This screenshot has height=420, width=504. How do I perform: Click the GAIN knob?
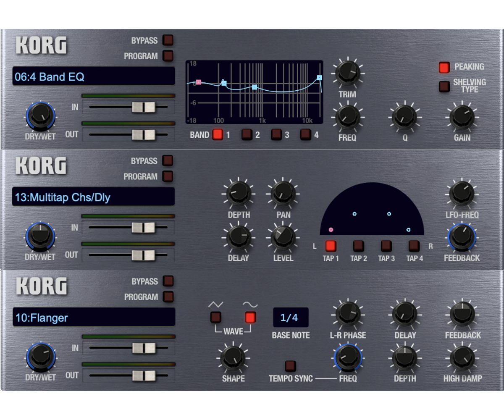462,117
